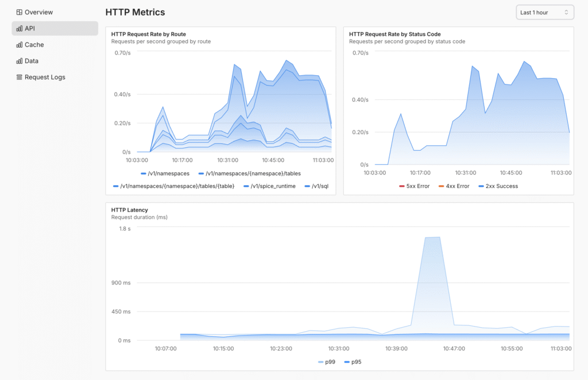This screenshot has height=380, width=588.
Task: Click the red 5xx Error legend swatch
Action: (x=402, y=186)
